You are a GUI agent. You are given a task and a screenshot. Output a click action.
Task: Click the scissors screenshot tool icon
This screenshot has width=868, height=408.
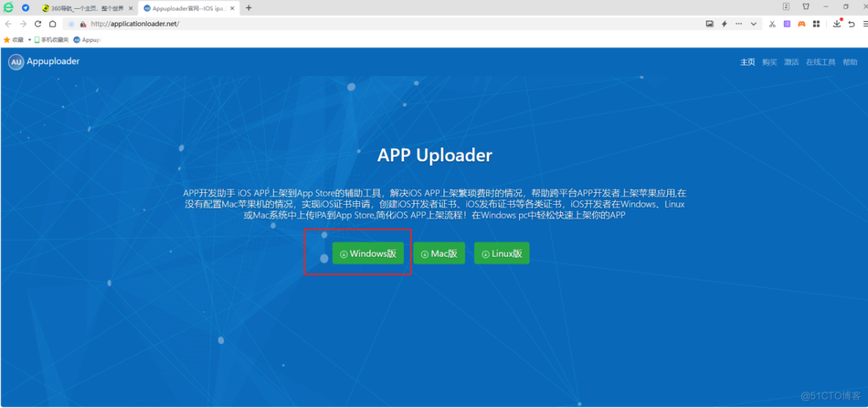[772, 23]
